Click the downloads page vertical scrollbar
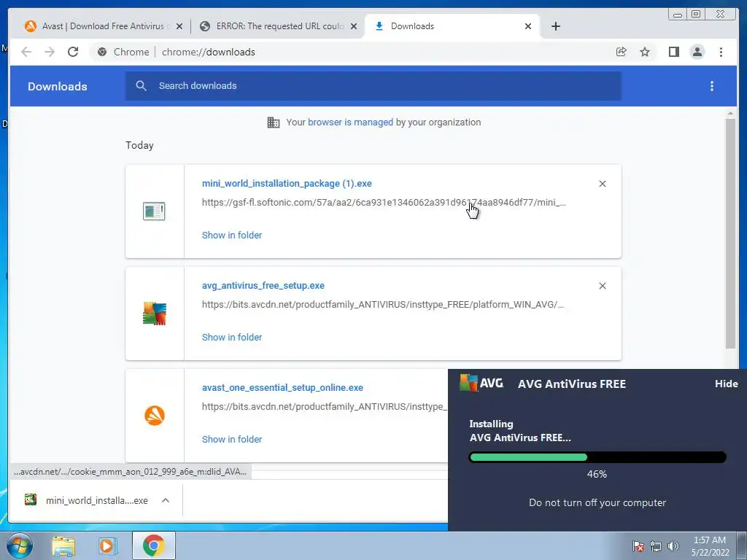 point(730,233)
